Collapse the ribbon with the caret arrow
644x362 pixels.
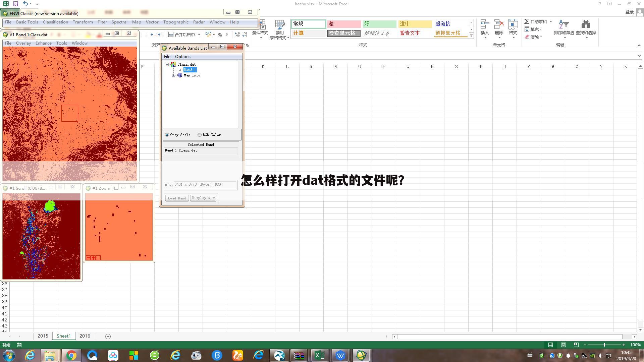[x=639, y=45]
